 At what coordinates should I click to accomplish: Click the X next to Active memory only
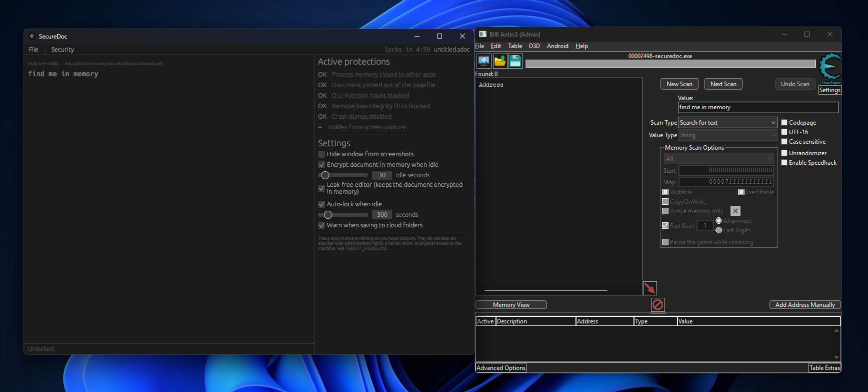click(735, 211)
